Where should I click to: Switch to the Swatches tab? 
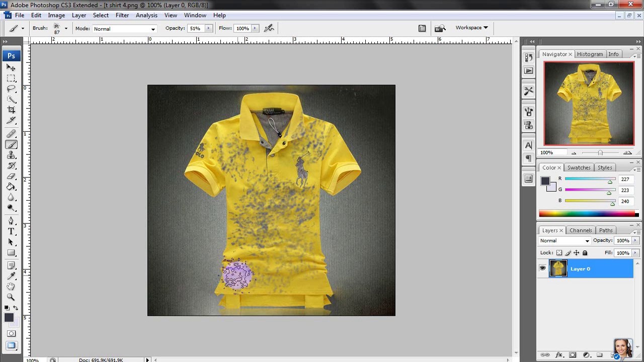[579, 168]
